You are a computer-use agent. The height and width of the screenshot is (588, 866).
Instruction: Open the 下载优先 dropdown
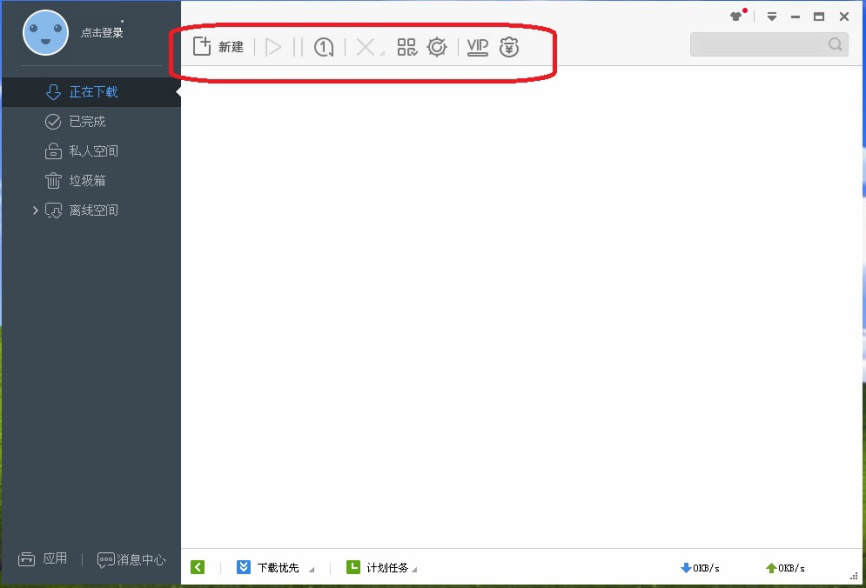[275, 567]
